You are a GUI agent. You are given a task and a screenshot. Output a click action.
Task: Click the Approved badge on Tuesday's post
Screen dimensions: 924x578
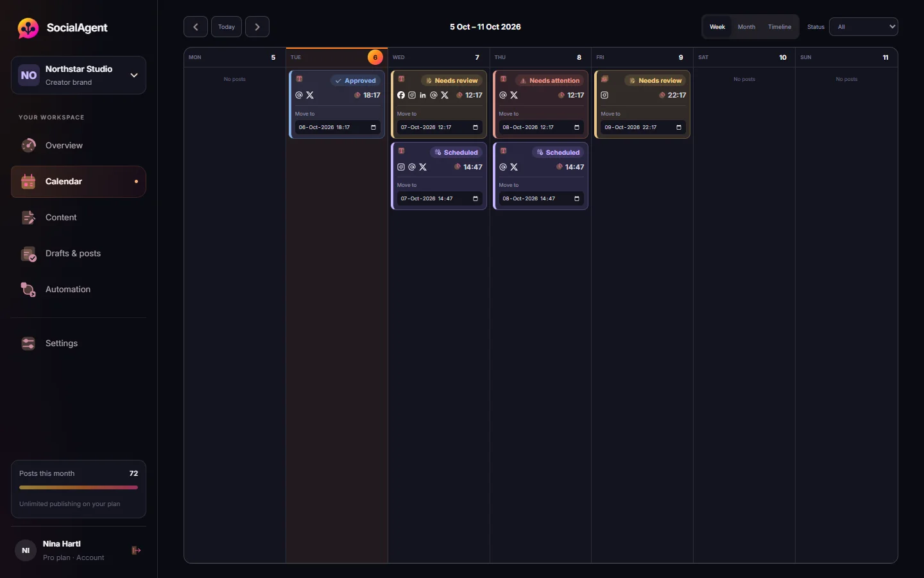(x=355, y=80)
